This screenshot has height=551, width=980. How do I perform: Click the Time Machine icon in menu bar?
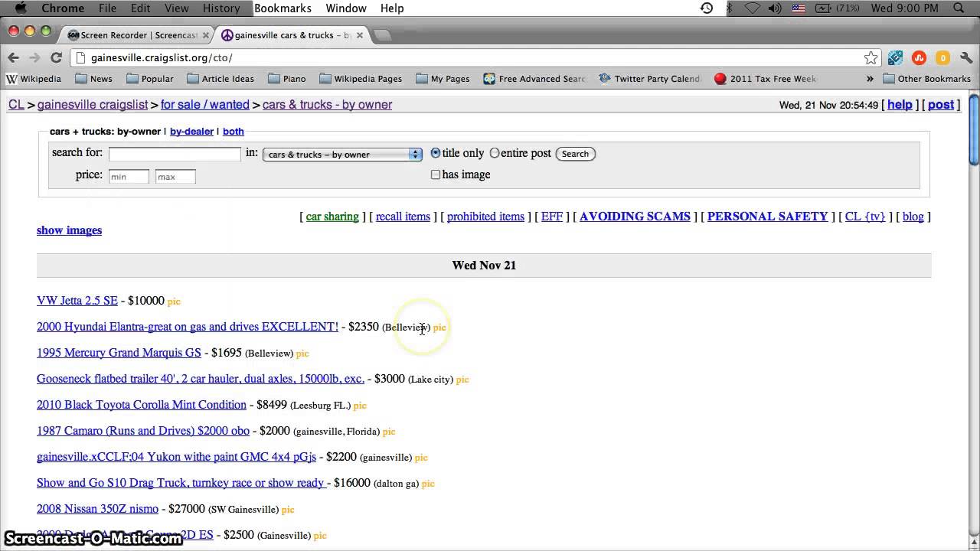point(707,8)
